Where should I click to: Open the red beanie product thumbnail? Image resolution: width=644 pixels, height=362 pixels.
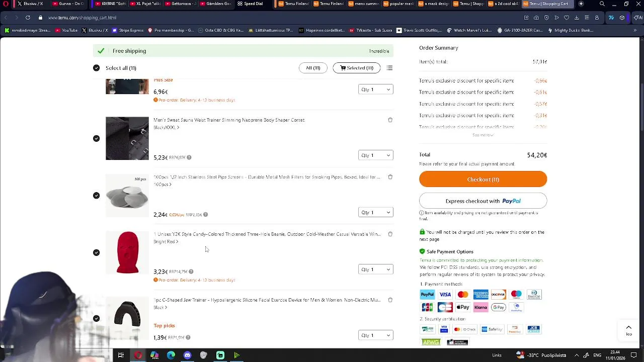[127, 252]
